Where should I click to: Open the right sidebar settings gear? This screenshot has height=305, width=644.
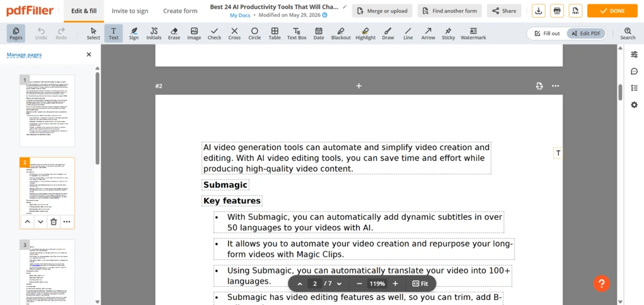coord(634,105)
